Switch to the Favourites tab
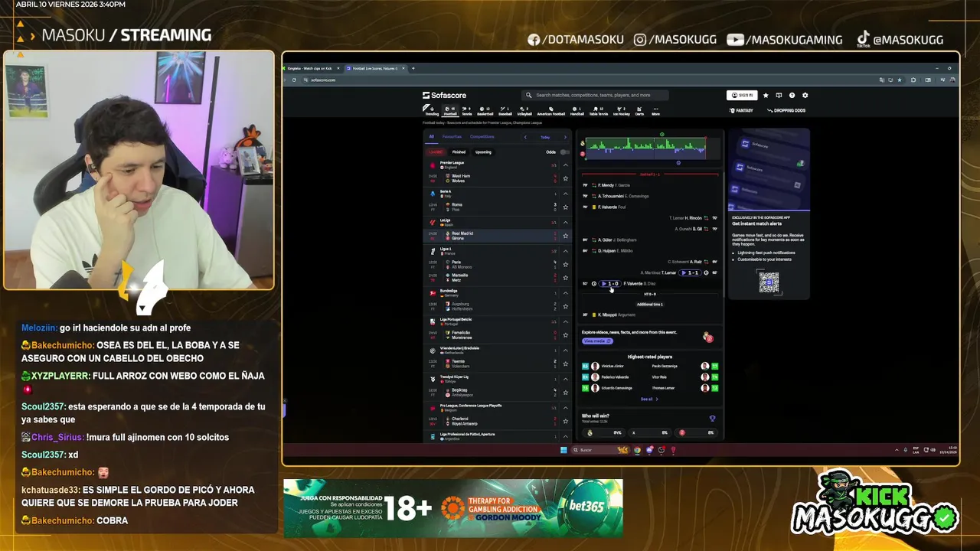 (x=452, y=137)
